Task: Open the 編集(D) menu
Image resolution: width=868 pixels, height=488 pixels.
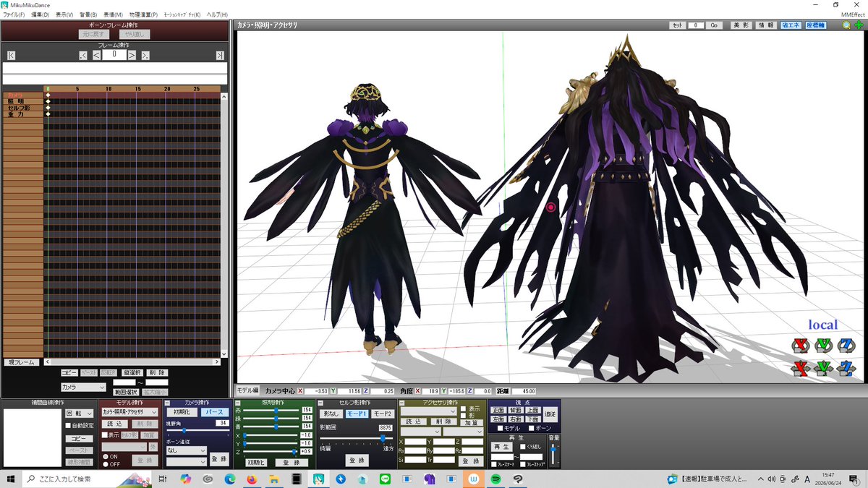Action: click(x=41, y=14)
